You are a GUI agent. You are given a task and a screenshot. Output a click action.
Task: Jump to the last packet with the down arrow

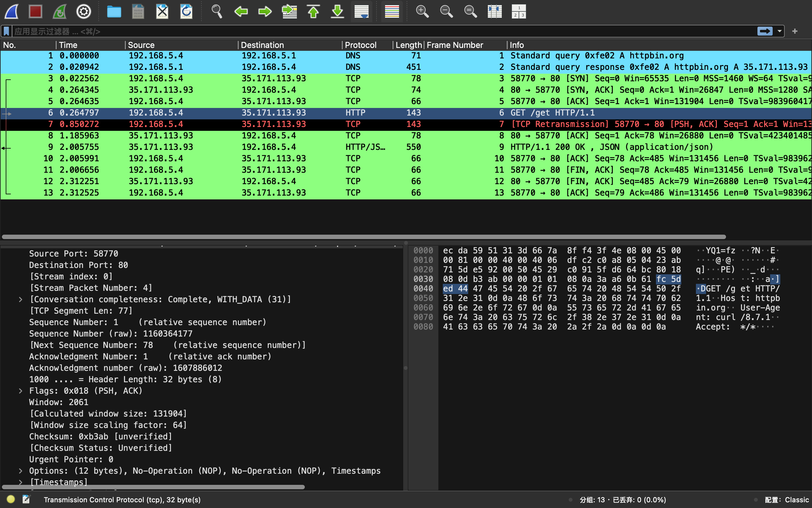(337, 12)
